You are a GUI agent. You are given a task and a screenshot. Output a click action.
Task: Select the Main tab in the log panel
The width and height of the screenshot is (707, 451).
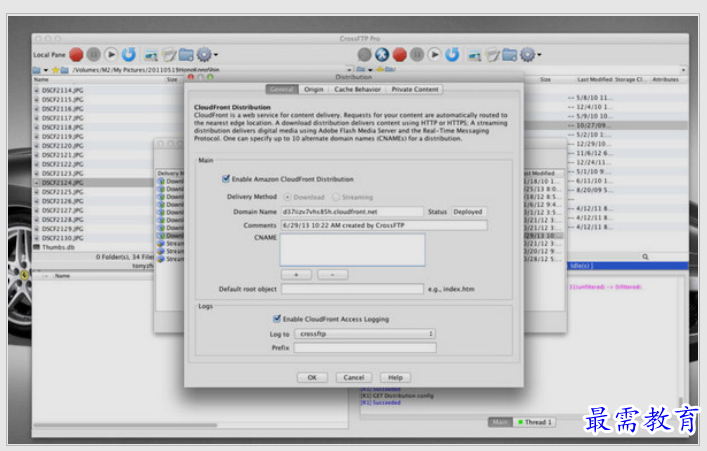point(500,422)
